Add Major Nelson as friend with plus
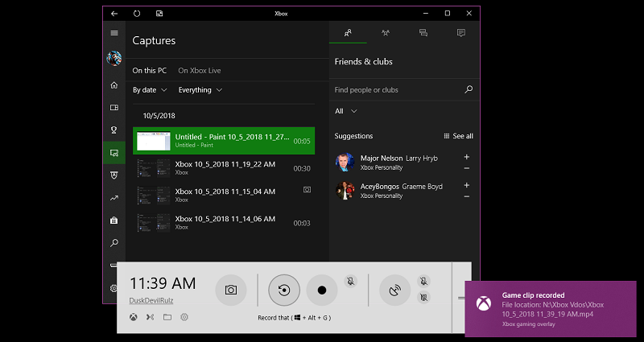Screen dimensions: 644x342 (467, 157)
